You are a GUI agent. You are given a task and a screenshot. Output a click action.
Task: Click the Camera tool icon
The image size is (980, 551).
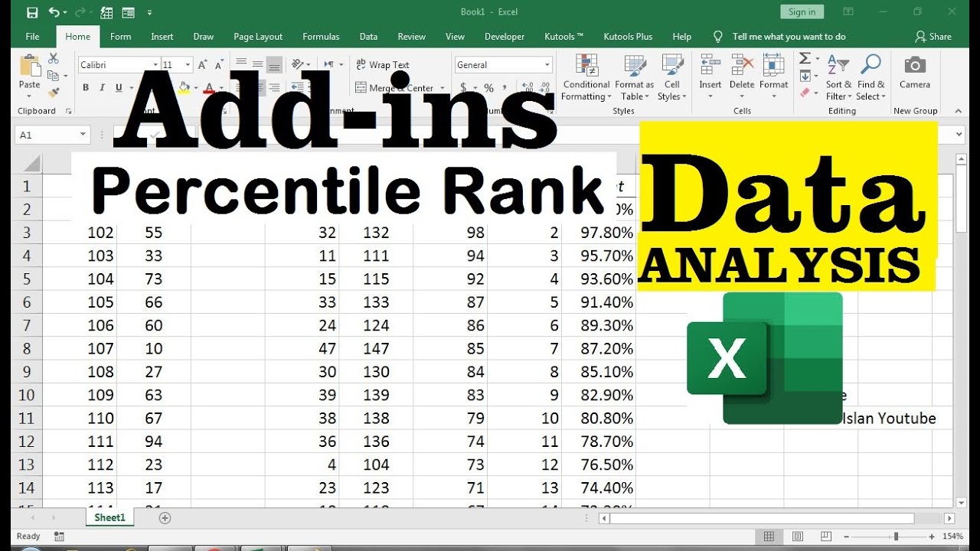pos(915,65)
